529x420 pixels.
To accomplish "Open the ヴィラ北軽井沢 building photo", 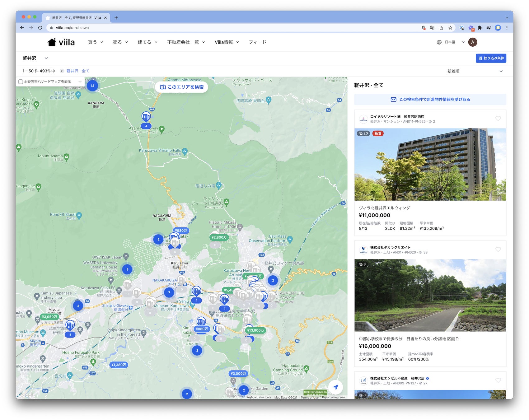I will point(430,165).
